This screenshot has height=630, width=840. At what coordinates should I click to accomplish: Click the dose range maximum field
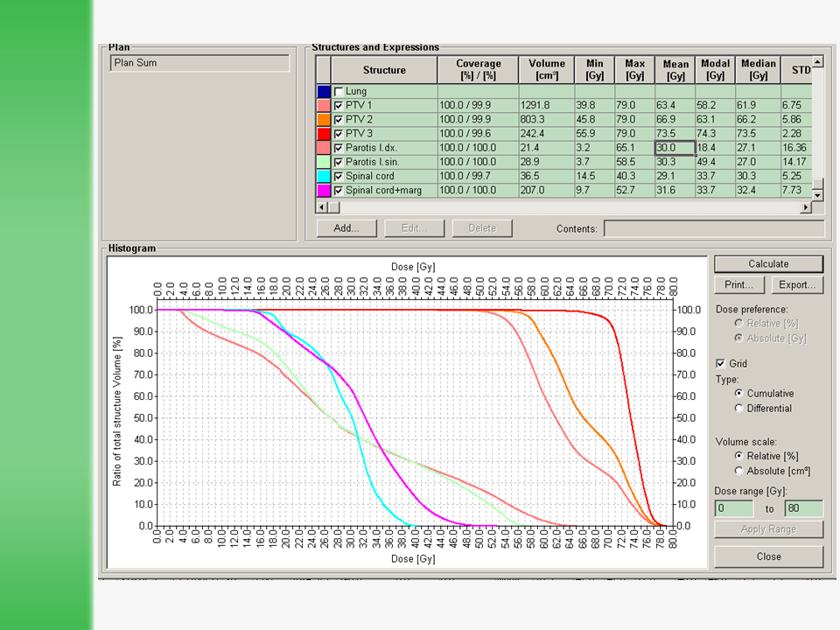click(x=803, y=508)
